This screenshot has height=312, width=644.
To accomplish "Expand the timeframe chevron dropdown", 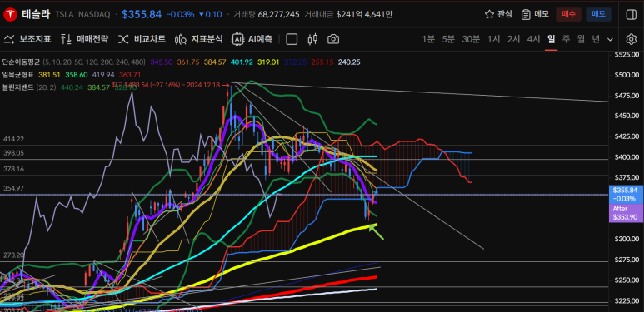I will pos(611,39).
